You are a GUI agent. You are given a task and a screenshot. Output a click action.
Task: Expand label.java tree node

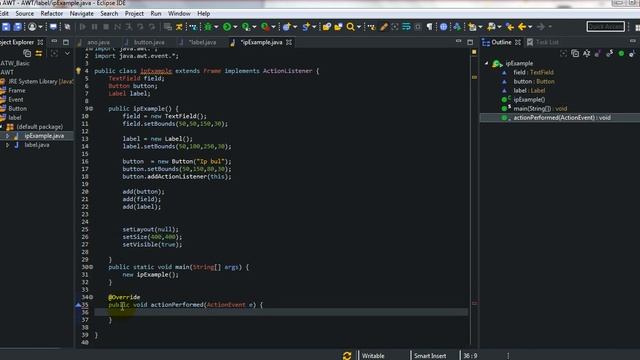[7, 145]
